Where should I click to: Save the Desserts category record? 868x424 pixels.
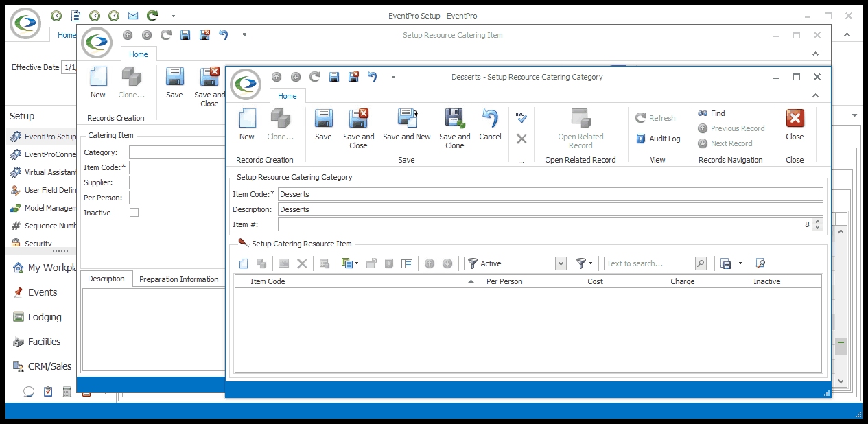(x=323, y=119)
